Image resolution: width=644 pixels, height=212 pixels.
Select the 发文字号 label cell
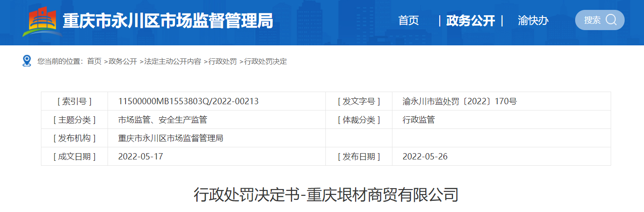click(x=359, y=102)
